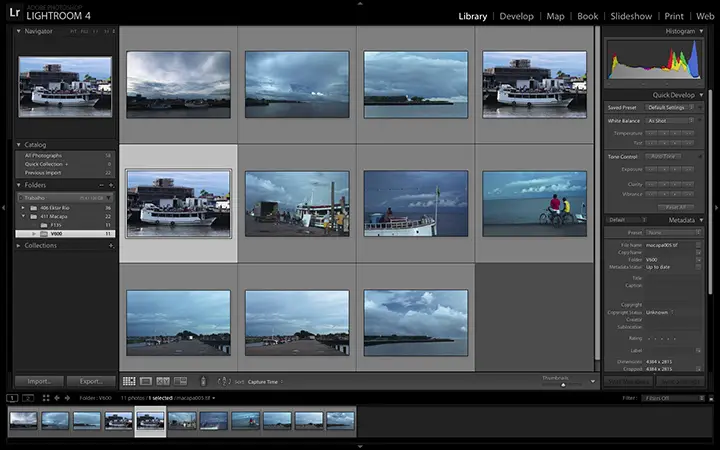
Task: Click the Auto Tone button
Action: pyautogui.click(x=663, y=157)
